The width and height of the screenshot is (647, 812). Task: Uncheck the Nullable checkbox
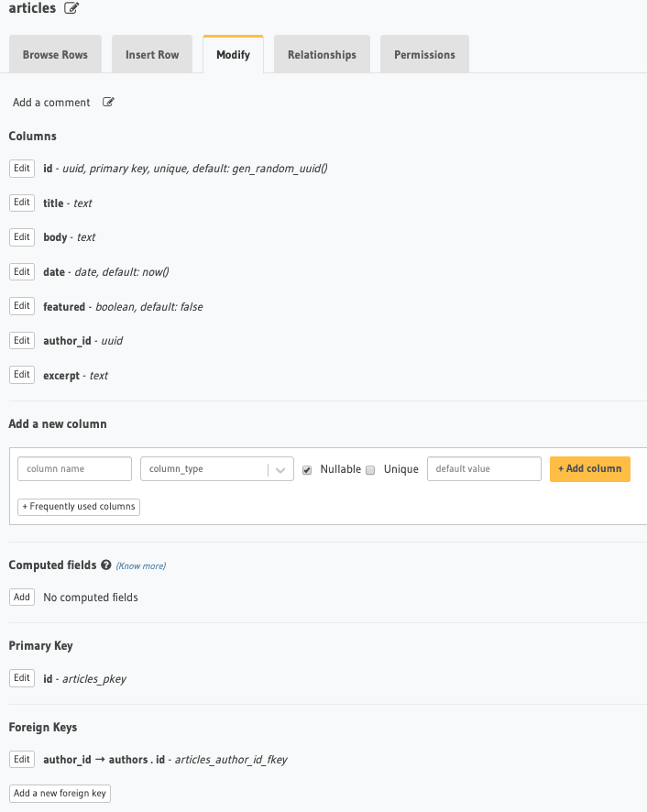307,468
